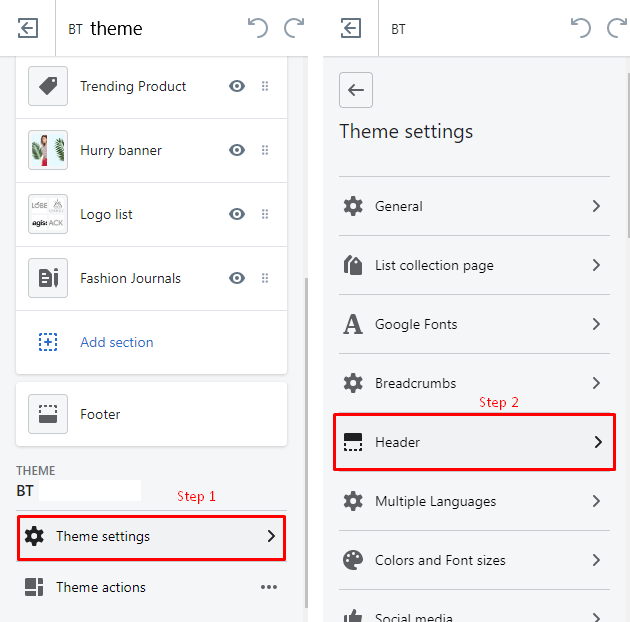Click the Fashion Journals blog icon
Viewport: 630px width, 622px height.
[48, 278]
